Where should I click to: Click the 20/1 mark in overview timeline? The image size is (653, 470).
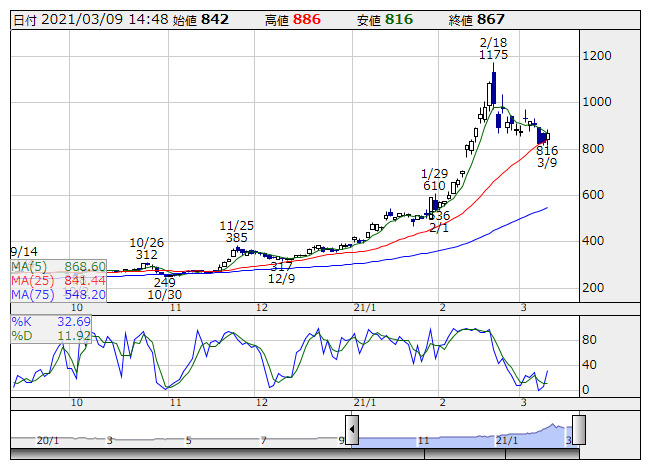[x=46, y=440]
